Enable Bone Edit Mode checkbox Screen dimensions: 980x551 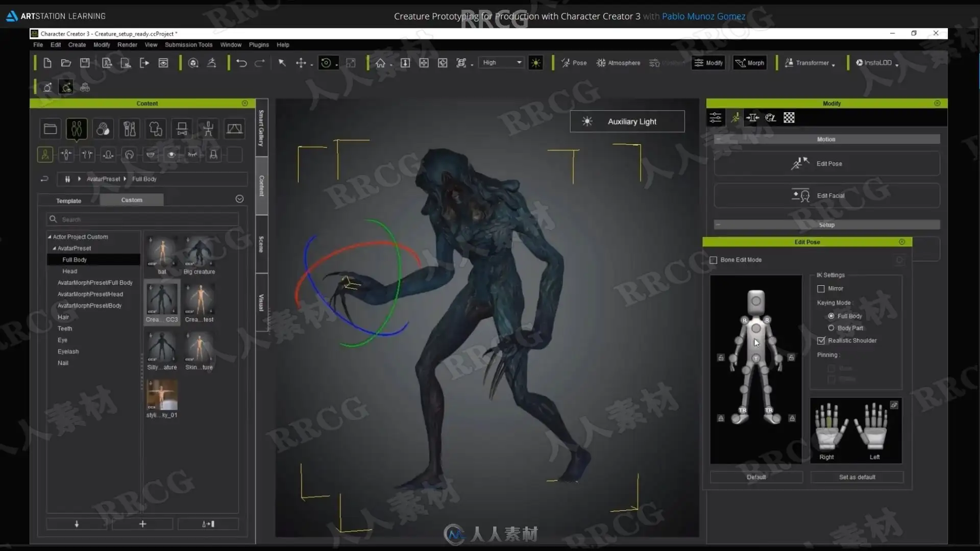click(713, 260)
